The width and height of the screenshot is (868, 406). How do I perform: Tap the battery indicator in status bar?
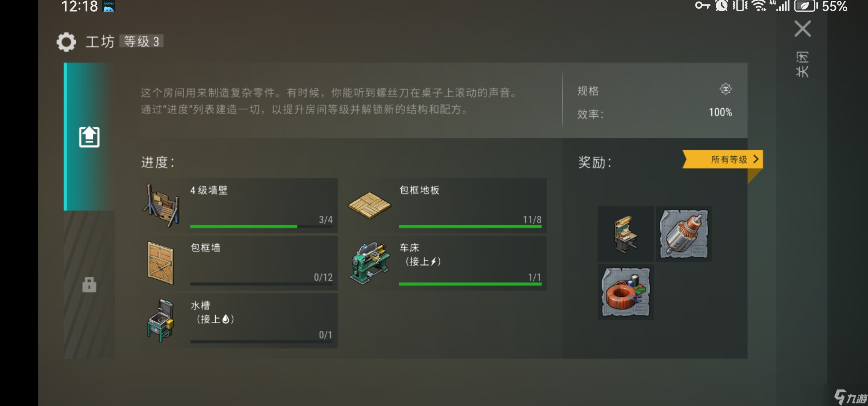pos(806,6)
